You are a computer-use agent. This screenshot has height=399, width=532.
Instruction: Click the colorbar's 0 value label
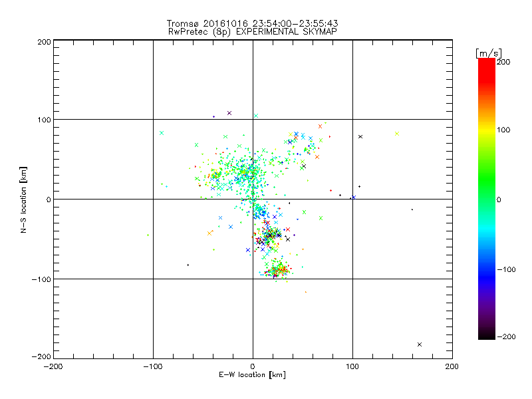click(499, 199)
